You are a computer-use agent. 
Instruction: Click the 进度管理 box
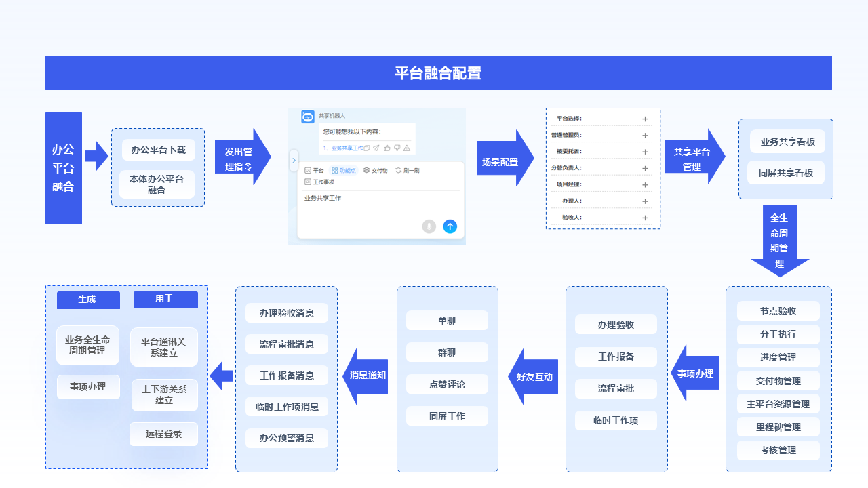[x=778, y=357]
